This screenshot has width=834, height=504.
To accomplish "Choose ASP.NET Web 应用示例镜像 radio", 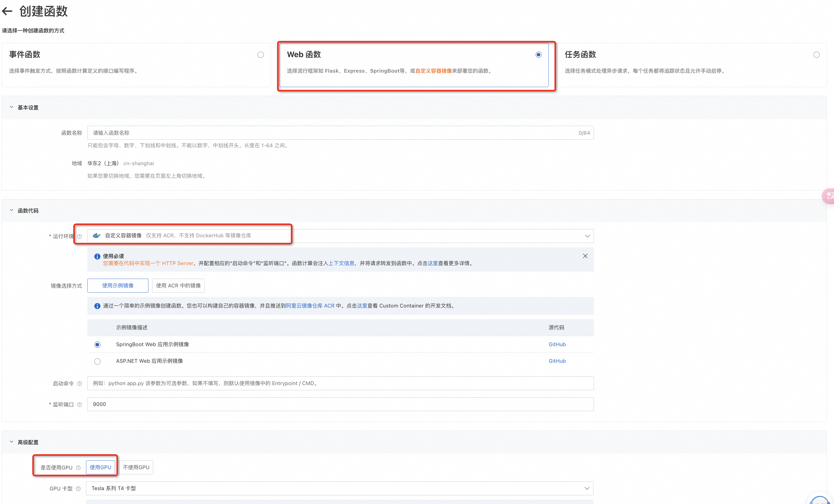I will tap(97, 361).
